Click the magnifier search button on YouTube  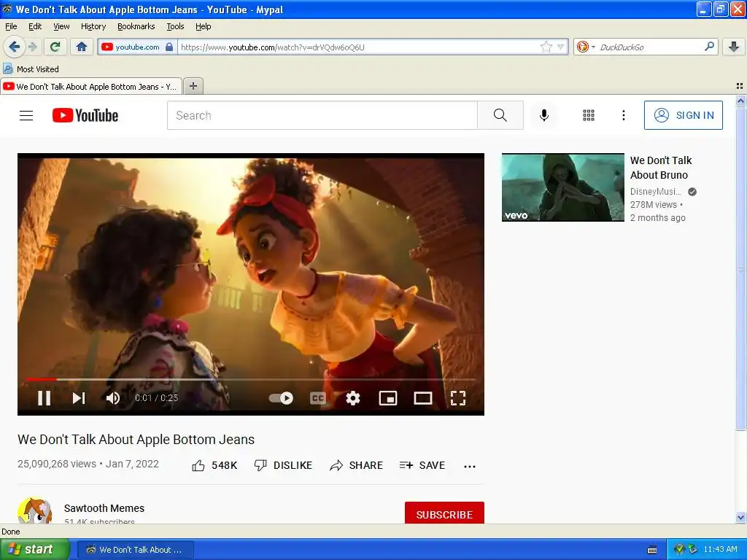click(500, 115)
